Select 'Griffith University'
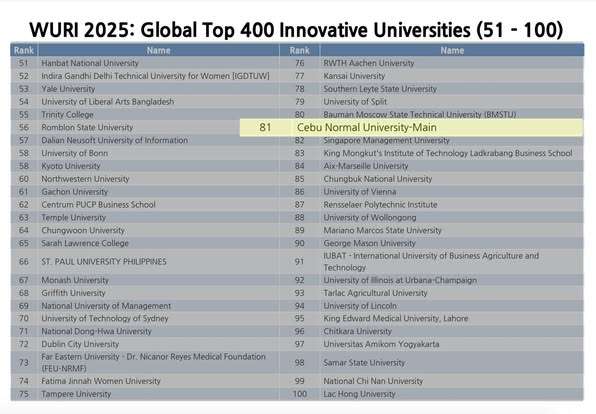The width and height of the screenshot is (596, 414). coord(73,293)
